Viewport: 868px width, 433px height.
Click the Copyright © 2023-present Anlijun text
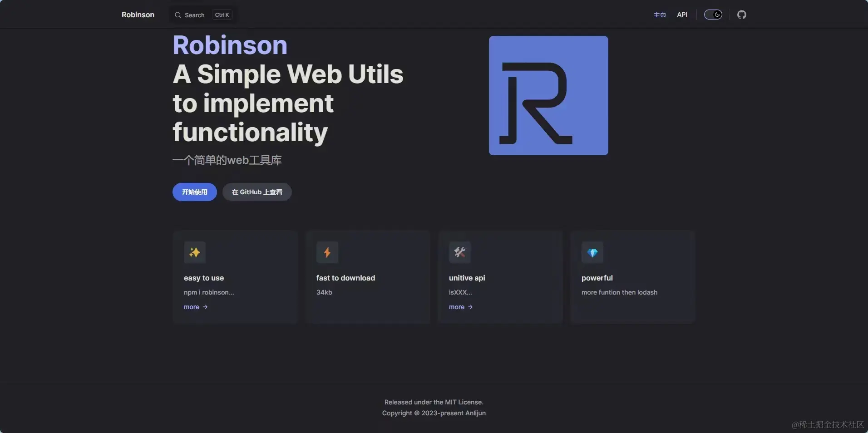pyautogui.click(x=434, y=413)
